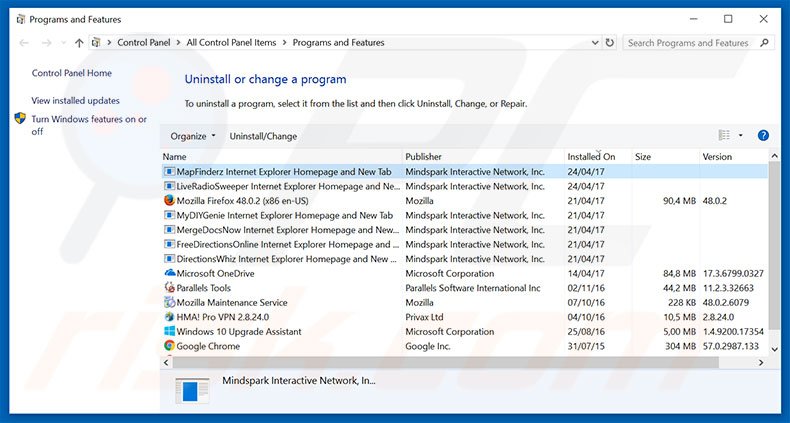Click the address bar Control Panel icon
This screenshot has height=423, width=790.
(x=96, y=43)
